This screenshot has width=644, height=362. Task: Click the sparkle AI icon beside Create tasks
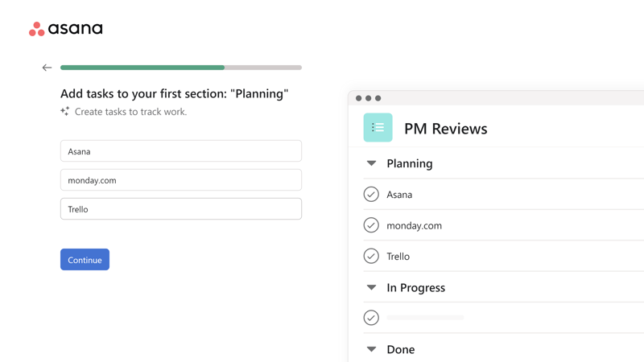pos(65,111)
